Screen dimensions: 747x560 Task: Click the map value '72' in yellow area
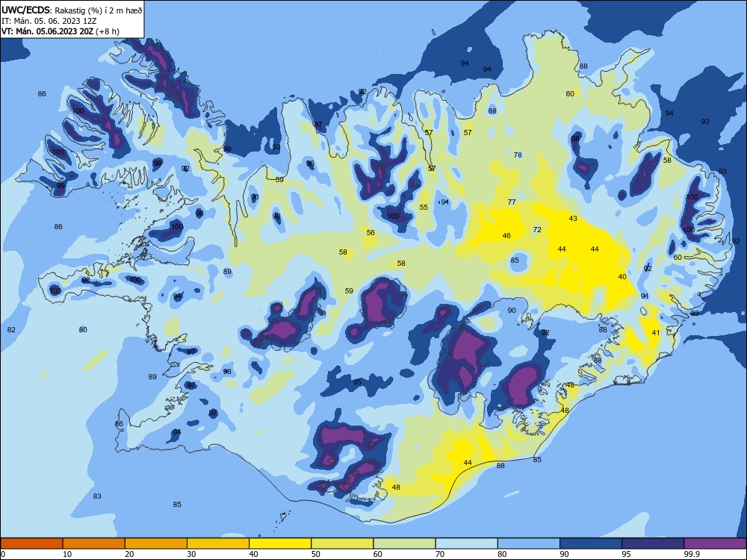tap(537, 229)
